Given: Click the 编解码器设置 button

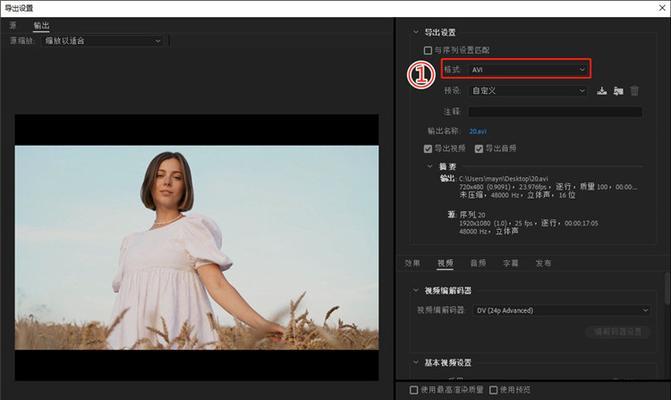Looking at the screenshot, I should (x=618, y=332).
